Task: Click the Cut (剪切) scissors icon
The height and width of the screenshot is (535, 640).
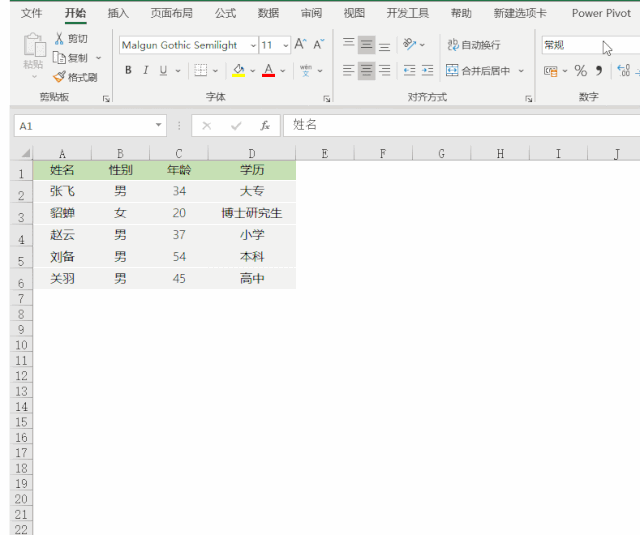Action: [x=60, y=38]
